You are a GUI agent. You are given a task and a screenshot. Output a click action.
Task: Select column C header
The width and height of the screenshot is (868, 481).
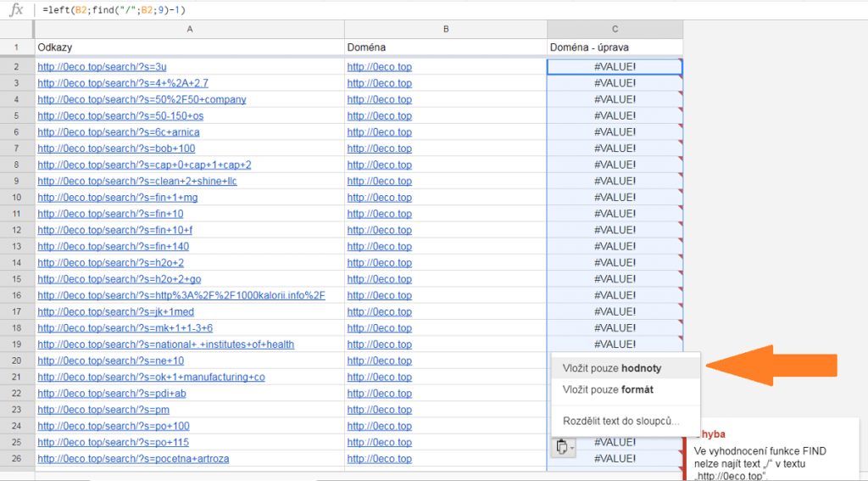(x=615, y=30)
